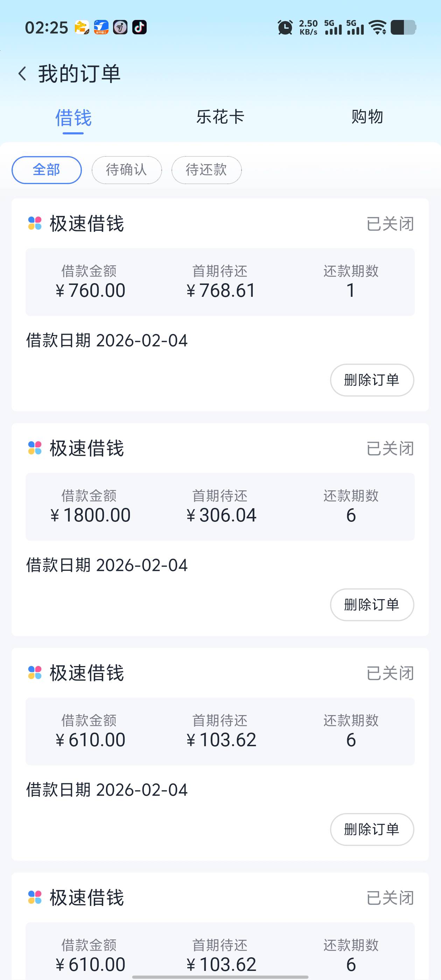
Task: Tap the battery indicator icon
Action: [403, 27]
